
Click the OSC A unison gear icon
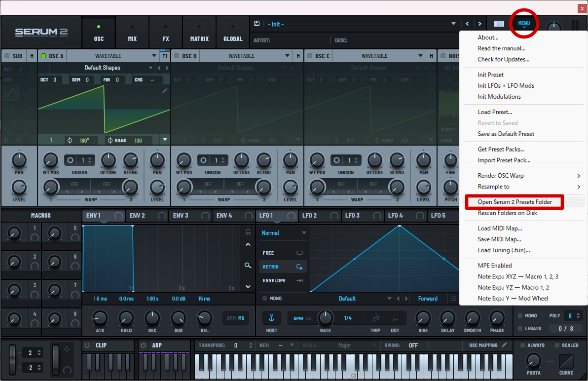[70, 160]
